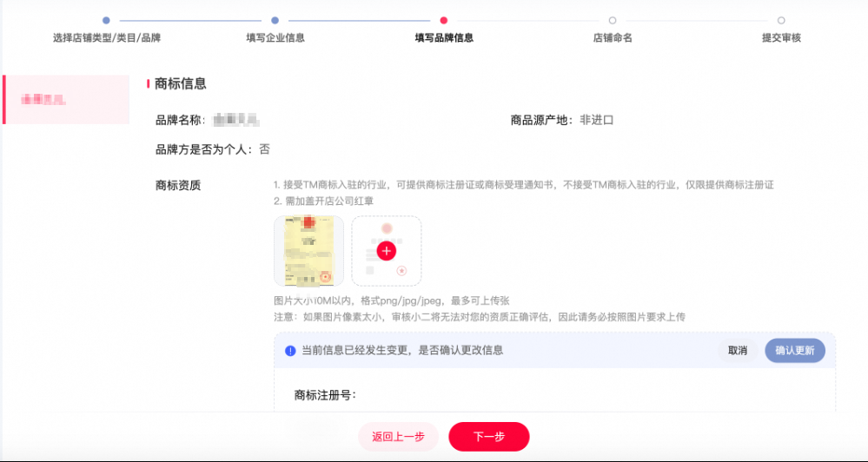Jump to 填写企业信息 step label
Viewport: 868px width, 462px height.
[x=275, y=38]
